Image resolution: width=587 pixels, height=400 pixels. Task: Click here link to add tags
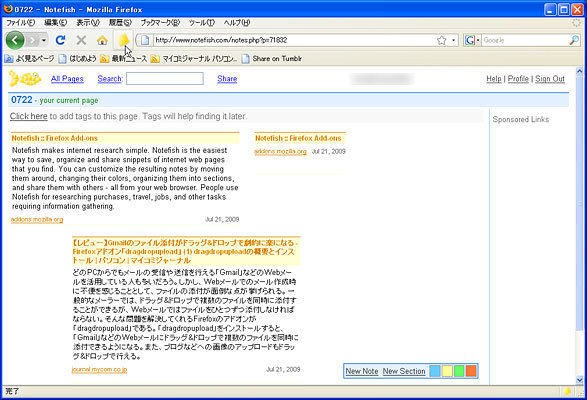(x=28, y=116)
